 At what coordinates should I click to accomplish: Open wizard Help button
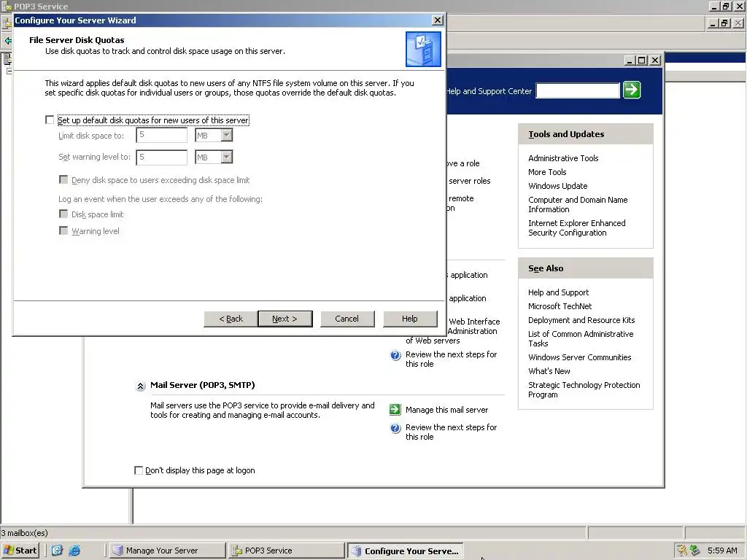point(410,319)
